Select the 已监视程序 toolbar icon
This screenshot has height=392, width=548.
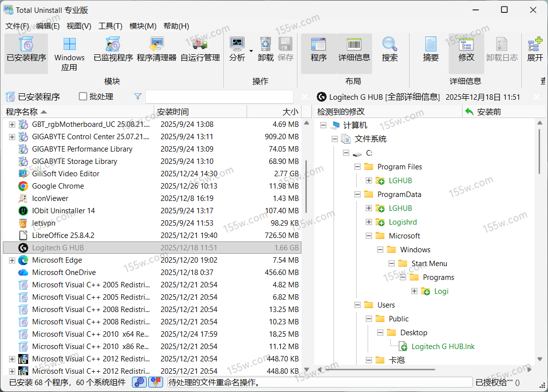tap(113, 52)
